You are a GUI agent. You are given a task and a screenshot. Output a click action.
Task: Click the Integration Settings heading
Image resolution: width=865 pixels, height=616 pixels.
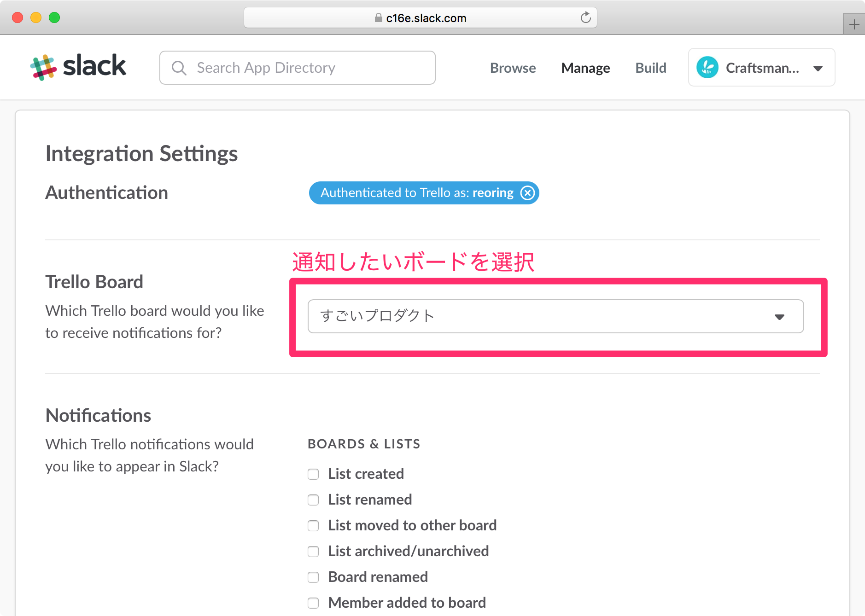pos(141,154)
